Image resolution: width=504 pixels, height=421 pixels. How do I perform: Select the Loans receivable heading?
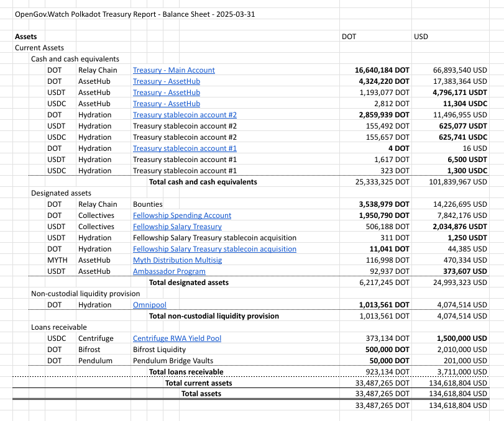point(59,327)
